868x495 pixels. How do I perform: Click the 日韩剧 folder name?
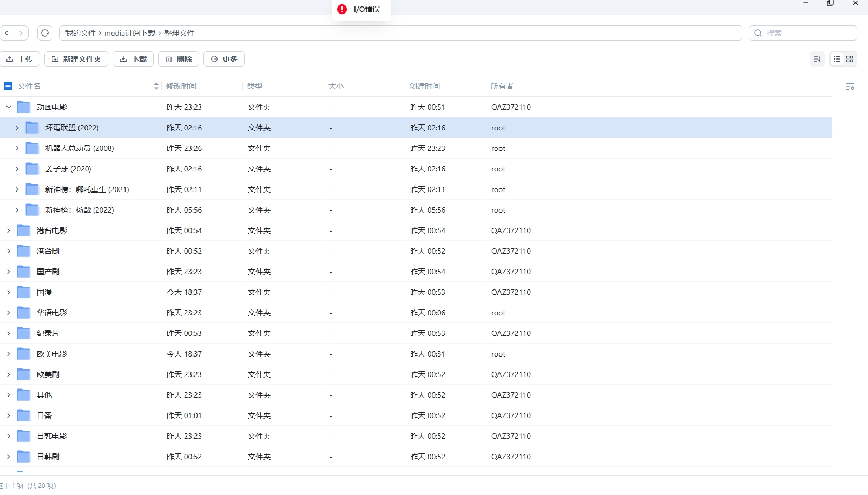(x=48, y=457)
